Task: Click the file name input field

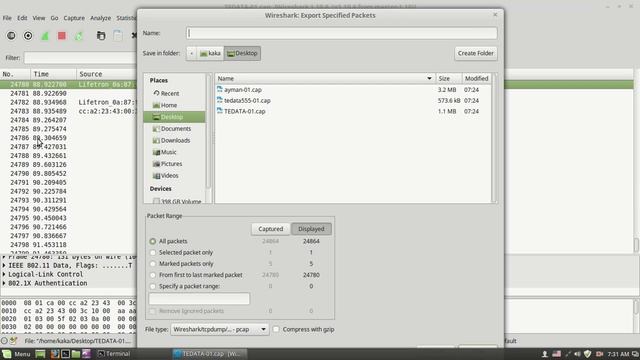Action: pos(342,33)
